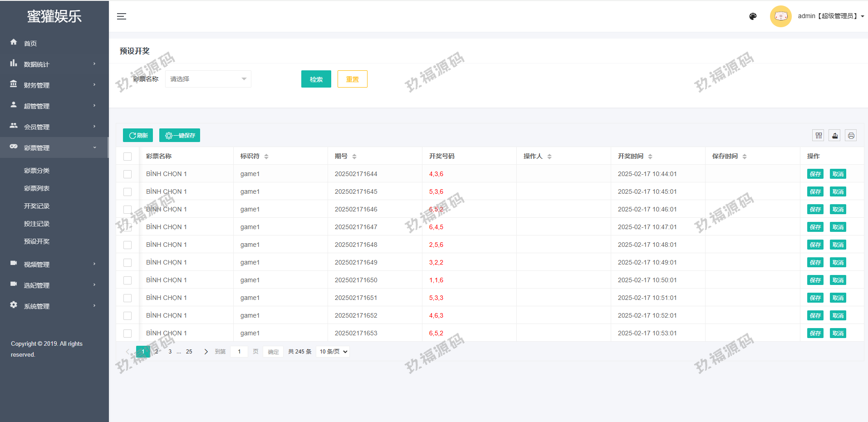This screenshot has width=868, height=422.
Task: Click the page number jump input
Action: (x=239, y=352)
